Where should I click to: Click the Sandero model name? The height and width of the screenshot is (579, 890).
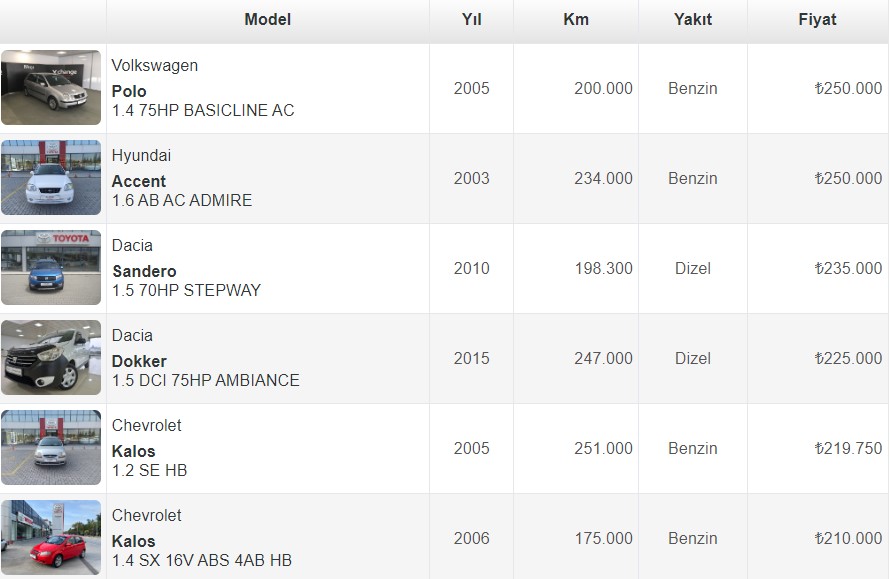[144, 271]
